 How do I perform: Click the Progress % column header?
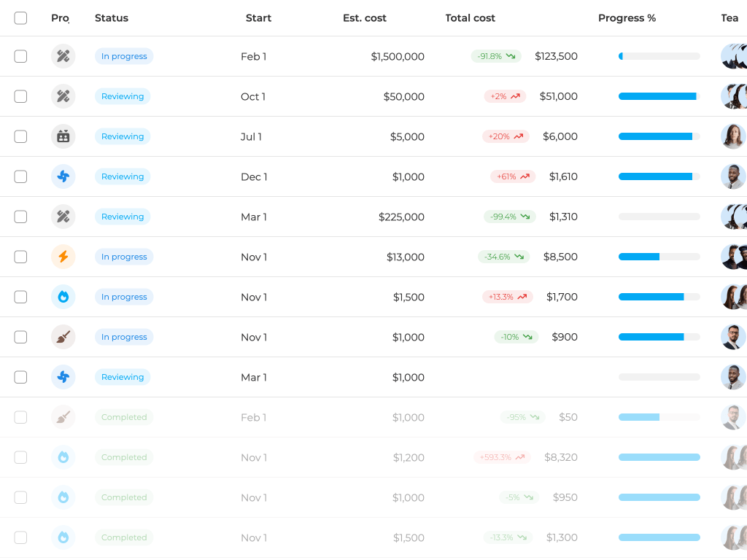[627, 18]
